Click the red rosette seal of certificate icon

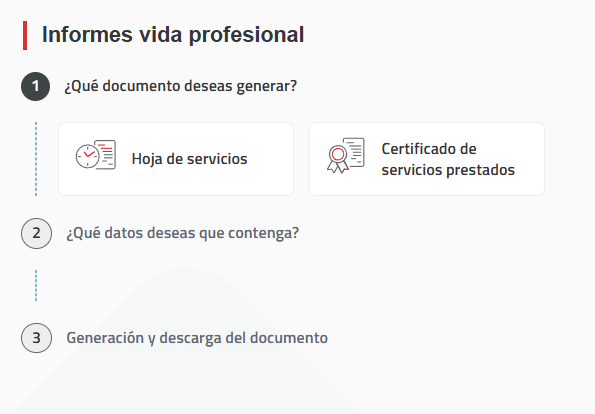[338, 154]
